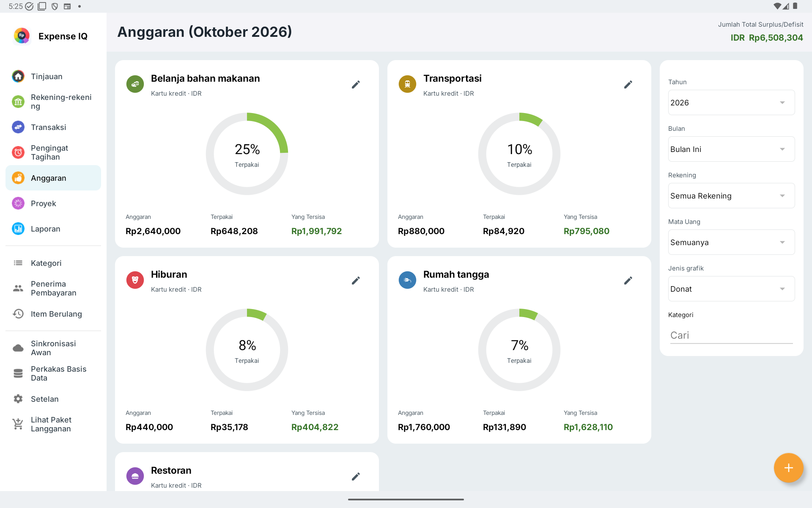Expand the Semua Rekening dropdown
This screenshot has height=508, width=812.
pyautogui.click(x=731, y=196)
